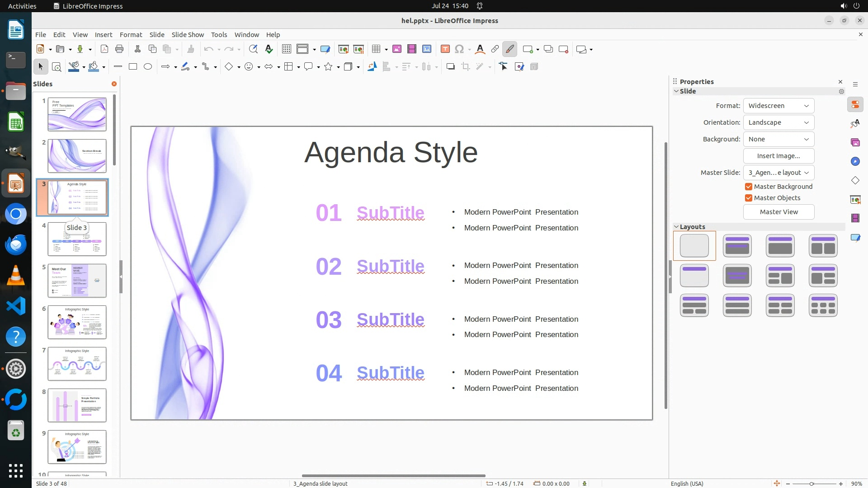Click the Insert Text Box icon
This screenshot has height=488, width=868.
point(445,49)
